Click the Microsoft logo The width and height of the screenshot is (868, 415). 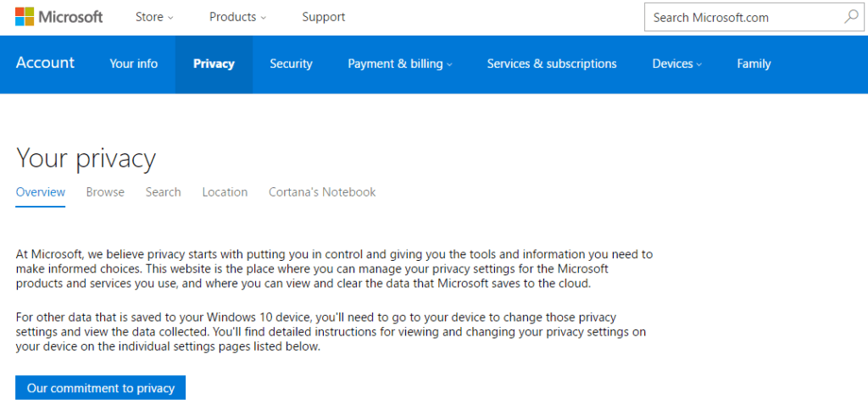point(58,17)
